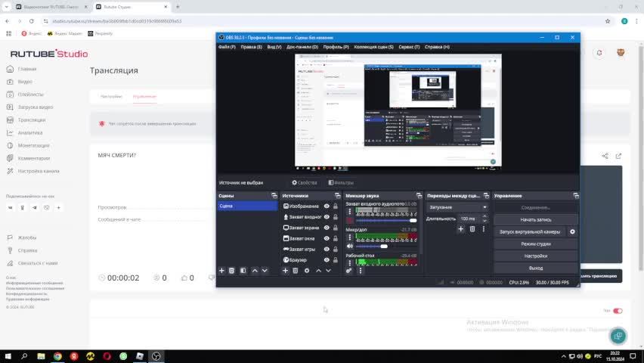Toggle visibility of Изображение source
Screen dimensions: 644x363
(327, 206)
